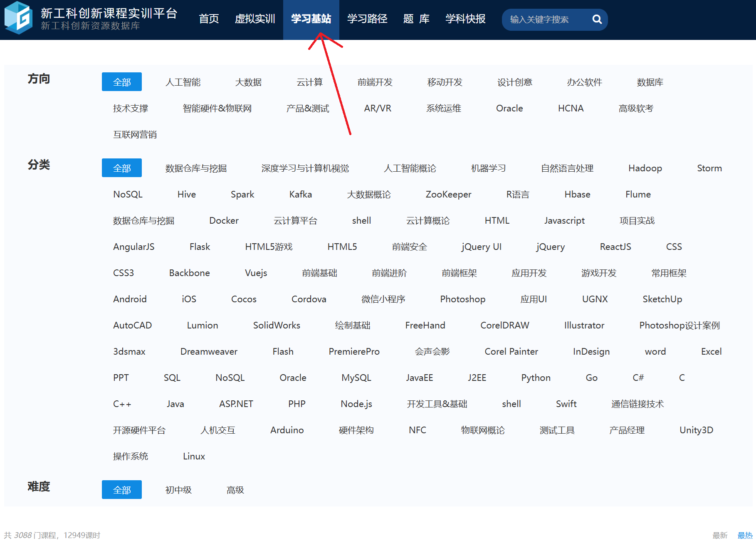The height and width of the screenshot is (548, 756).
Task: Choose the 机器学习 category
Action: (489, 168)
